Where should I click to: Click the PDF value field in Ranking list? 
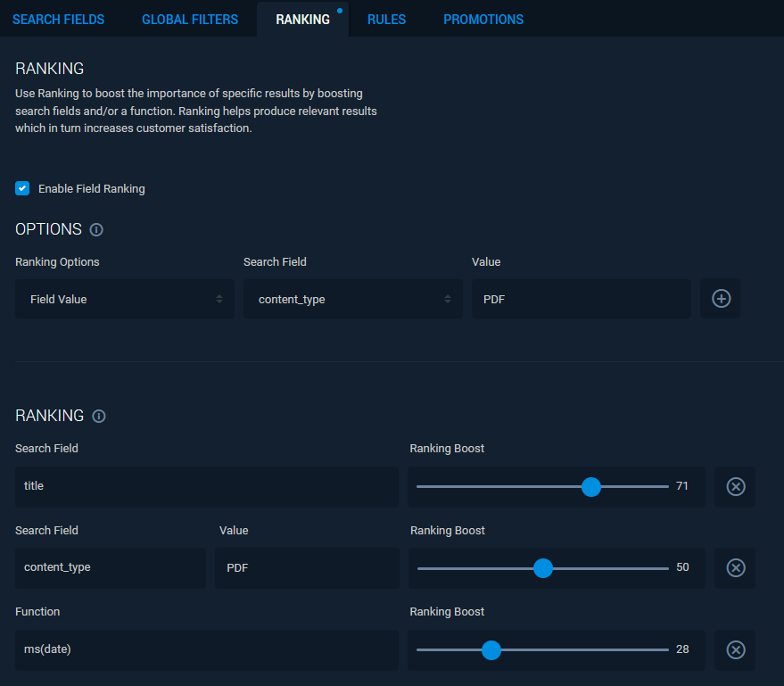pyautogui.click(x=307, y=568)
